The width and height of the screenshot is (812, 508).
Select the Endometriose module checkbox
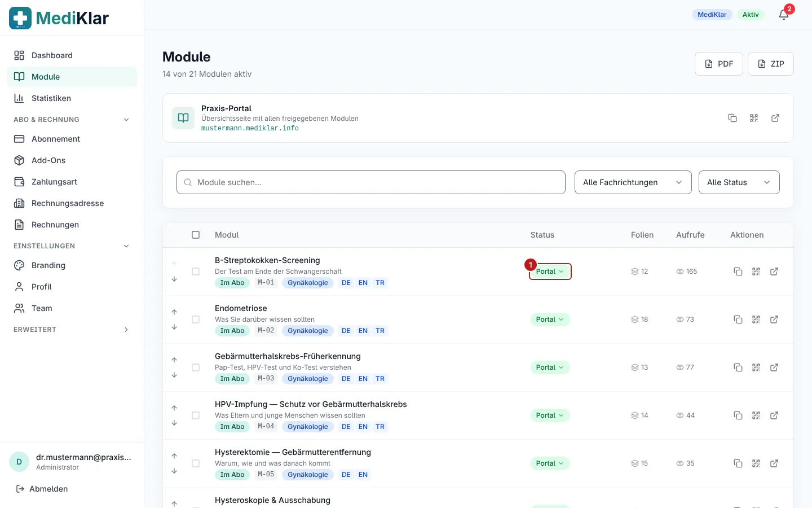196,319
